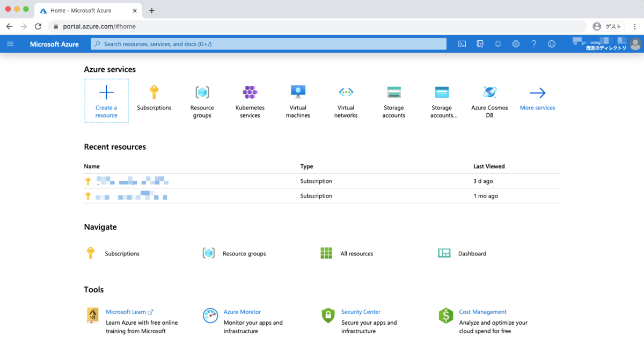Open the subscription viewed 1 mo ago
Image resolution: width=644 pixels, height=351 pixels.
(x=131, y=196)
